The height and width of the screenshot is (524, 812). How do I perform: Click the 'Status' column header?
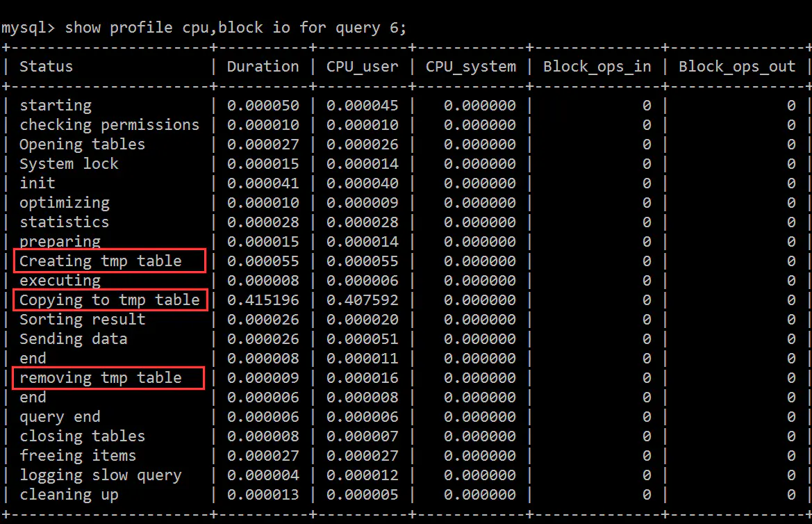point(45,66)
